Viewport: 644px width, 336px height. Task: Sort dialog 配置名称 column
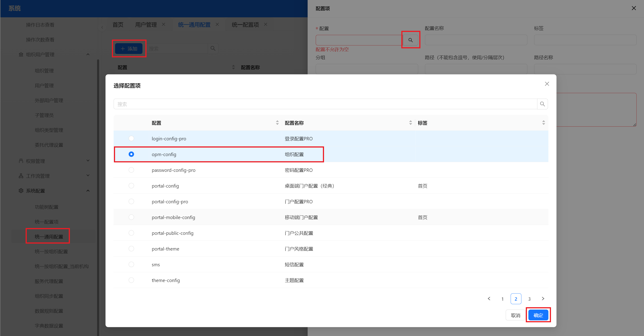[411, 123]
